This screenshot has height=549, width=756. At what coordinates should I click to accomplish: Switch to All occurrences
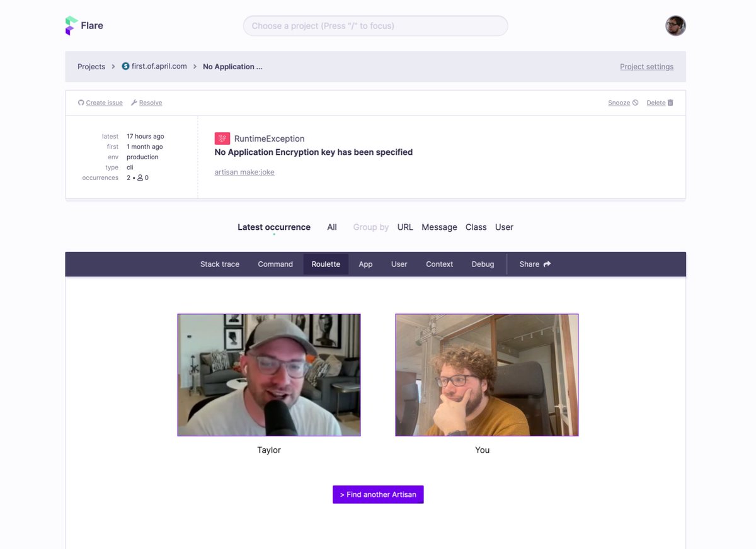click(332, 227)
